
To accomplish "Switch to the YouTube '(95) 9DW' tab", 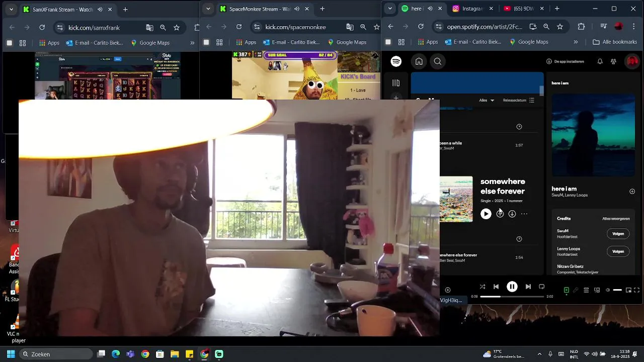I will [523, 9].
